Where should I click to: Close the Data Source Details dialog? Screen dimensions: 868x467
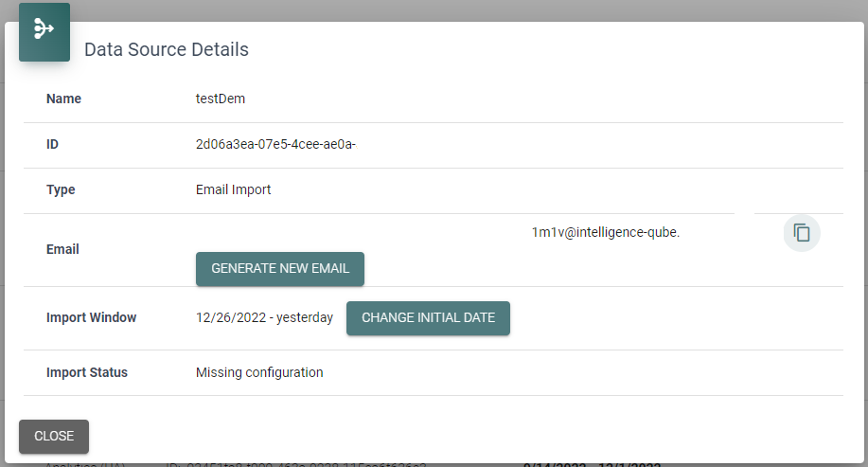54,437
